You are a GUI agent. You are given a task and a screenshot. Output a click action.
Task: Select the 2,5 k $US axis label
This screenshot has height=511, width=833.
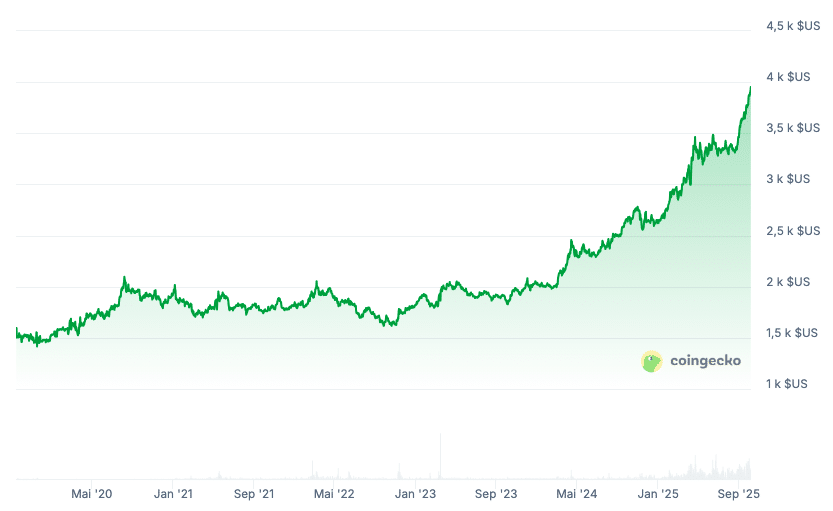[793, 231]
